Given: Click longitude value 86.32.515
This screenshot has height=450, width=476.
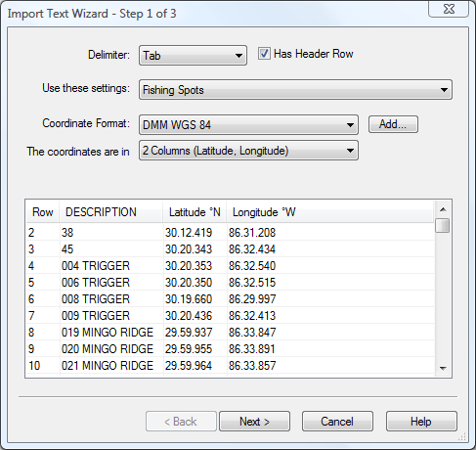Looking at the screenshot, I should click(252, 283).
